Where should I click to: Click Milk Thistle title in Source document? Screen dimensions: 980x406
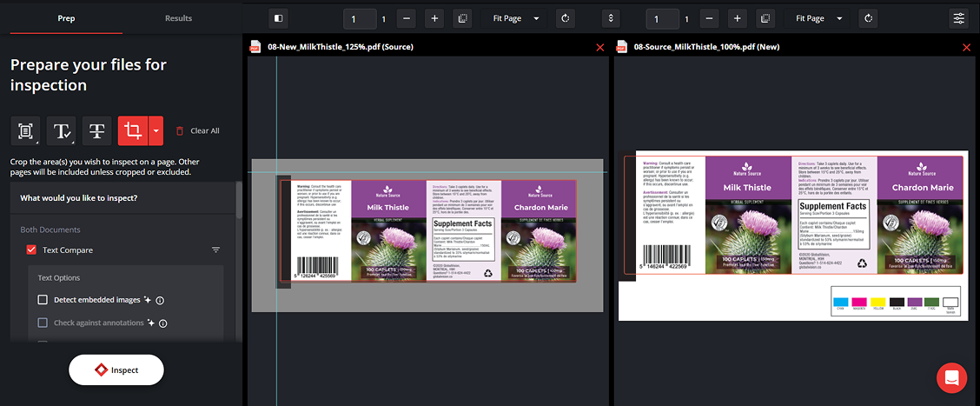(x=388, y=207)
